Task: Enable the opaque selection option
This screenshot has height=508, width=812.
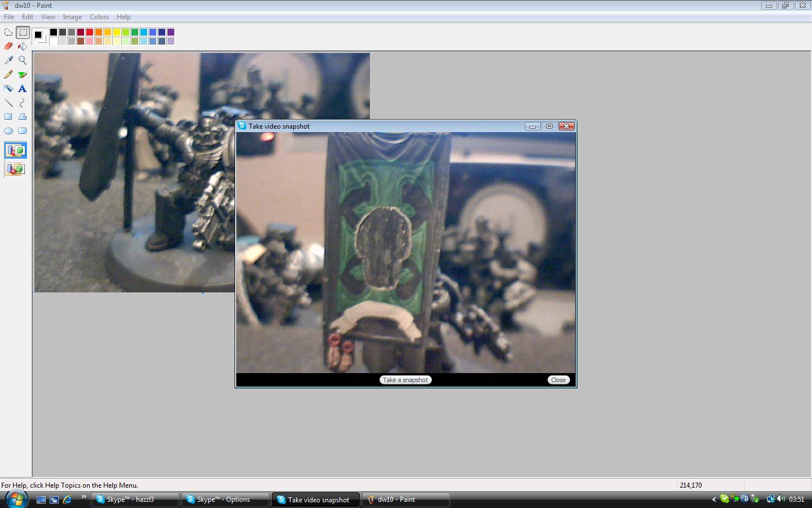Action: pyautogui.click(x=16, y=151)
